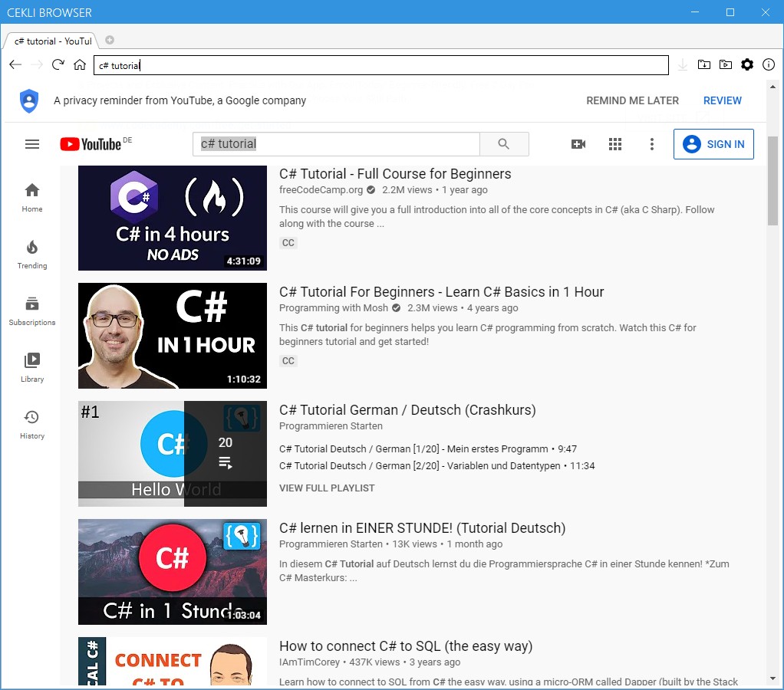Click the privacy shield icon
Viewport: 784px width, 690px height.
[x=29, y=101]
